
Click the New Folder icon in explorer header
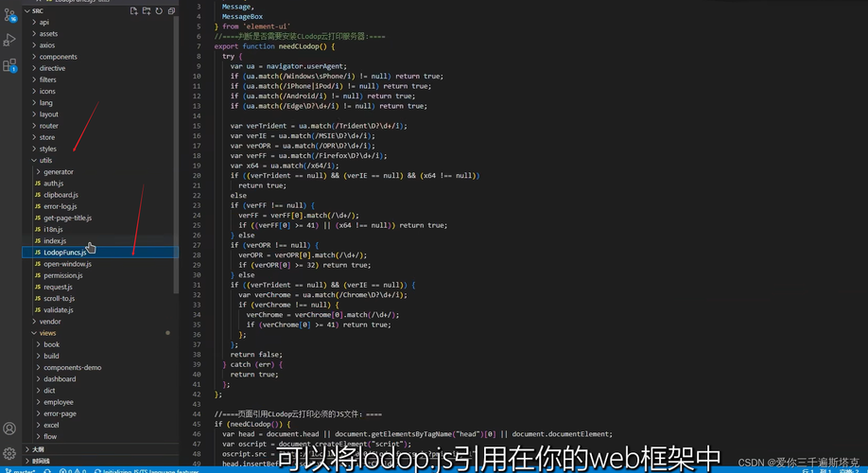click(147, 11)
